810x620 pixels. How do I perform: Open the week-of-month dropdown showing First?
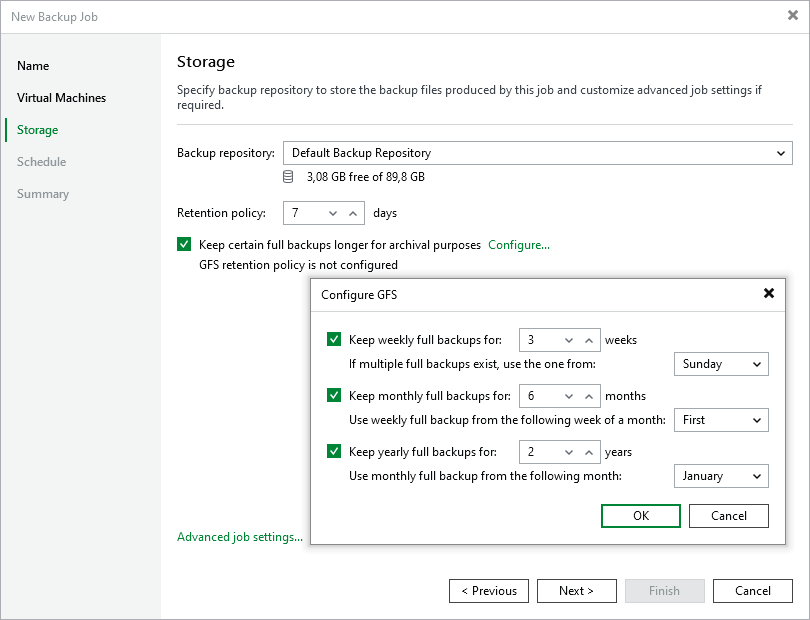coord(721,420)
